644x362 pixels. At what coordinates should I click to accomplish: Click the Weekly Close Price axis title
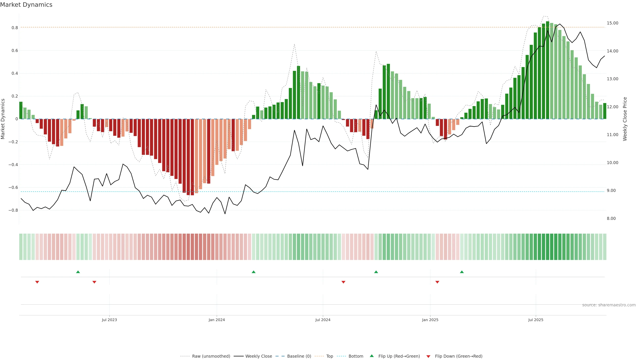pos(625,119)
